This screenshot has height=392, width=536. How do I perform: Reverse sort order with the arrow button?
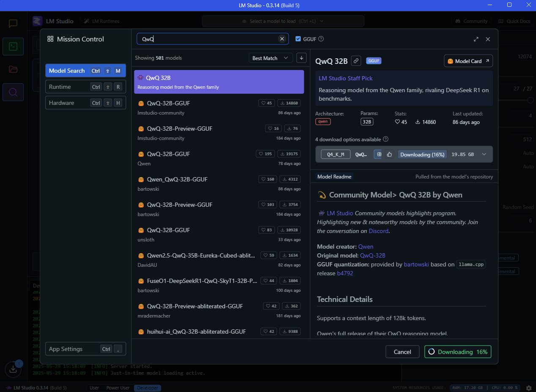coord(301,58)
